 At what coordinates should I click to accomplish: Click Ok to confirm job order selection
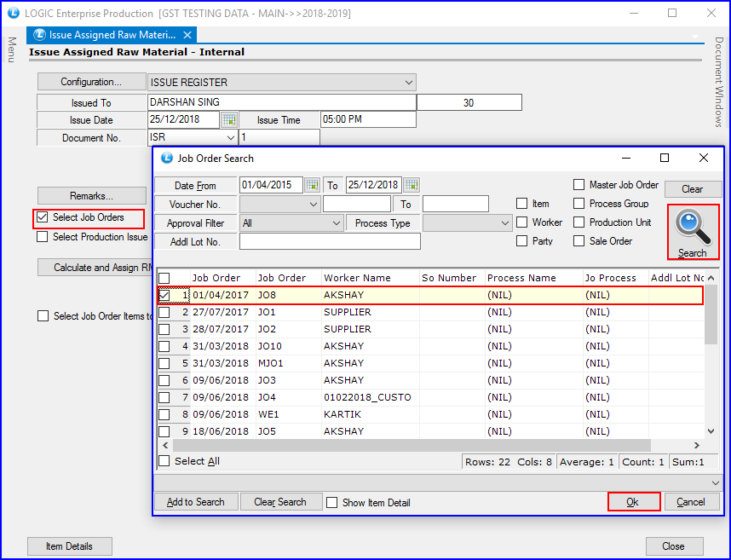coord(633,503)
